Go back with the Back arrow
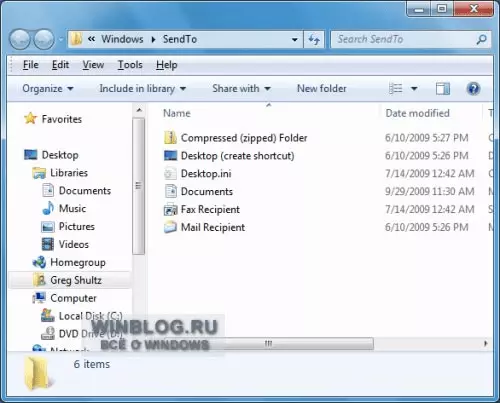This screenshot has width=500, height=403. [20, 40]
